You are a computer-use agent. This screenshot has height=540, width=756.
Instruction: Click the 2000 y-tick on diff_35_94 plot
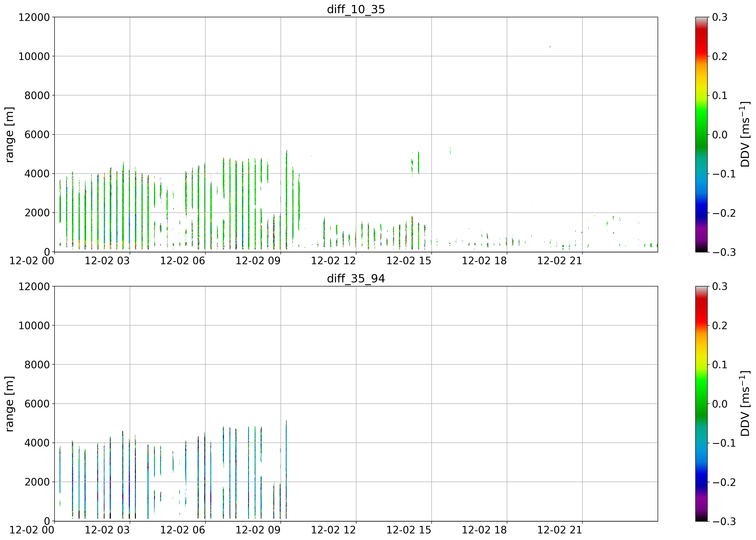pos(37,482)
